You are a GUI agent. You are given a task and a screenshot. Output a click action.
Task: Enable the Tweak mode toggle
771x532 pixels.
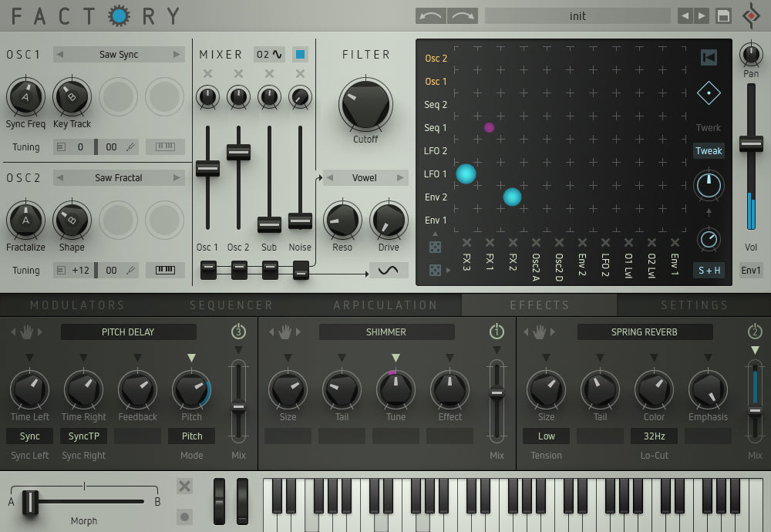pyautogui.click(x=708, y=150)
